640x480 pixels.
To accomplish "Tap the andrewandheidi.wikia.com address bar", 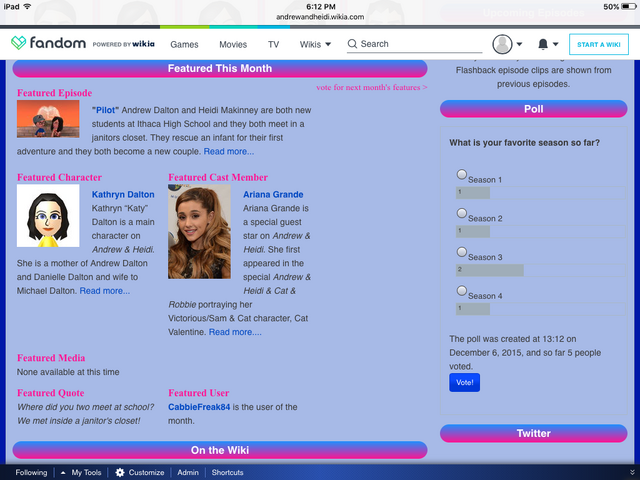I will [x=320, y=17].
